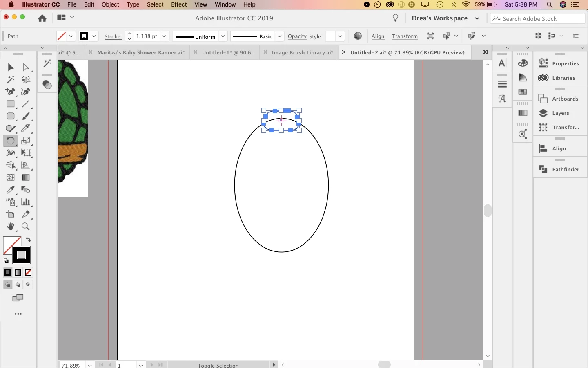This screenshot has width=588, height=368.
Task: Select the Rotate tool
Action: tap(11, 141)
